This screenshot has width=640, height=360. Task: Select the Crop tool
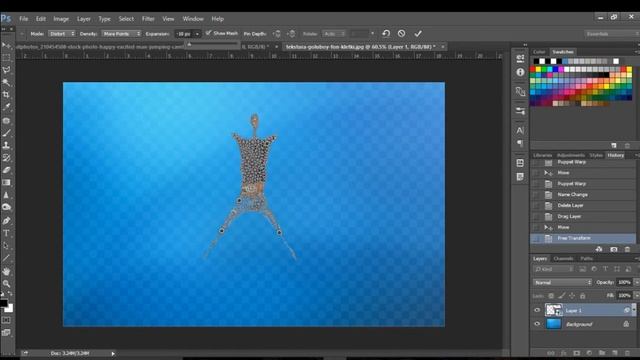point(6,95)
